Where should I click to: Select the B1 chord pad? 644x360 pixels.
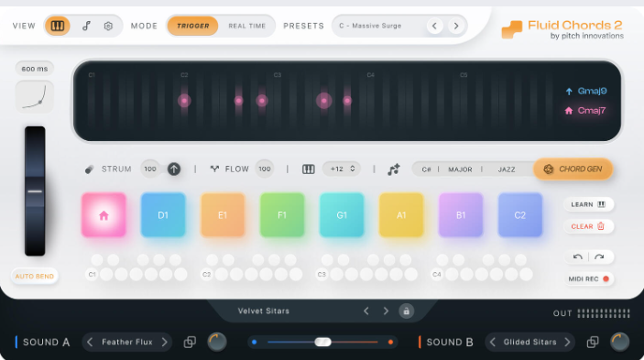461,214
